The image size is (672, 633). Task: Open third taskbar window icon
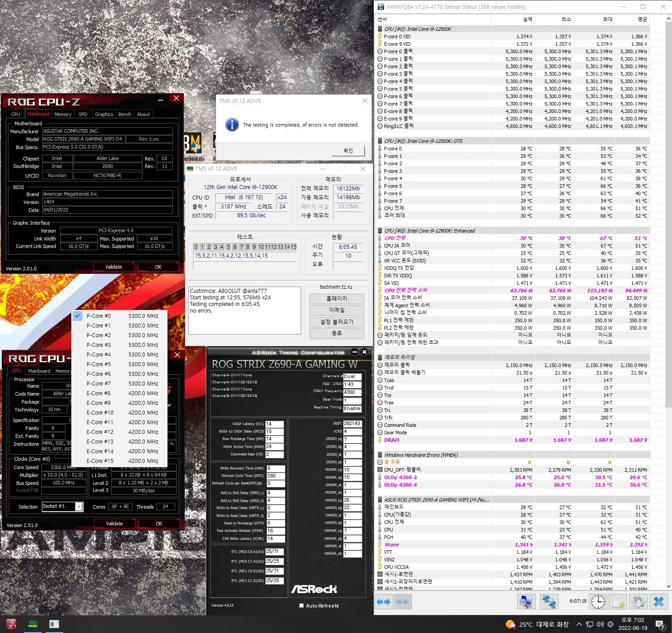click(x=54, y=624)
